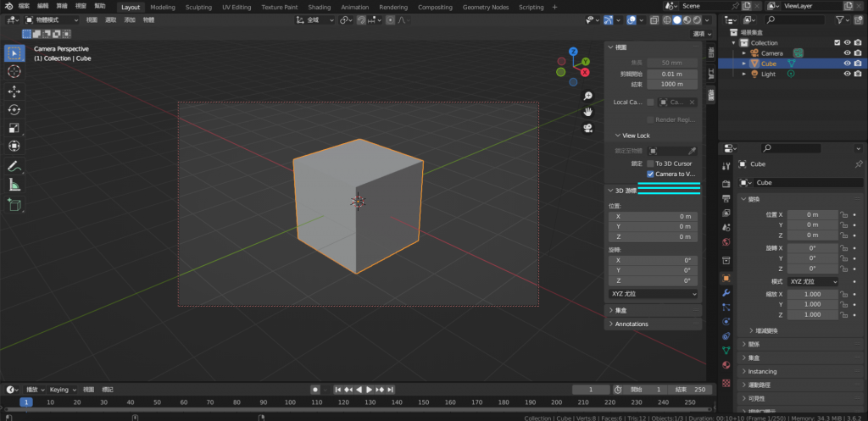Hide the Light object in outliner
This screenshot has height=421, width=868.
(846, 74)
